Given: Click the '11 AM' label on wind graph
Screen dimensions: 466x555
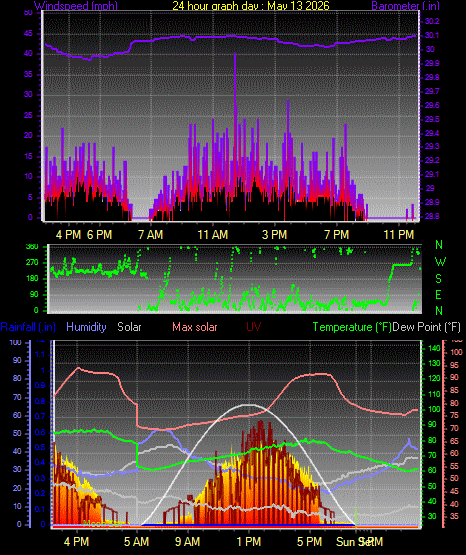Looking at the screenshot, I should 213,235.
